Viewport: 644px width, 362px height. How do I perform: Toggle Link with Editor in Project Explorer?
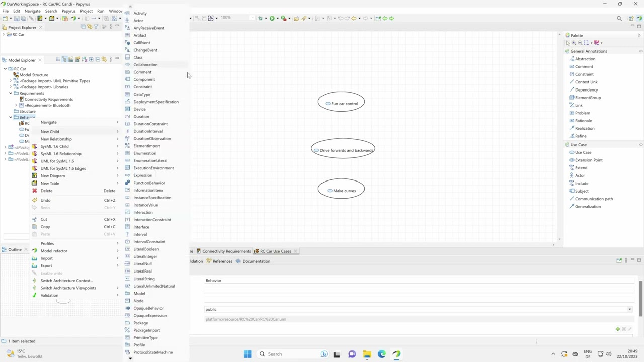coord(90,27)
